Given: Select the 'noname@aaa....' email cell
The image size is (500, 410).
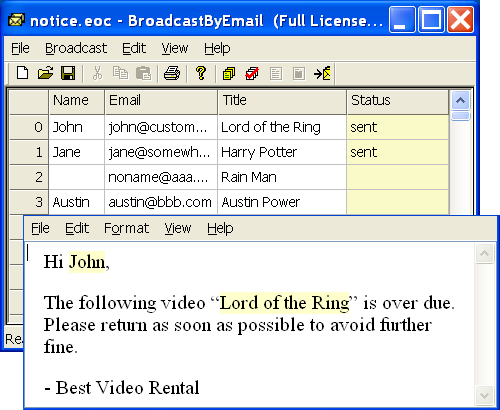Looking at the screenshot, I should tap(161, 177).
